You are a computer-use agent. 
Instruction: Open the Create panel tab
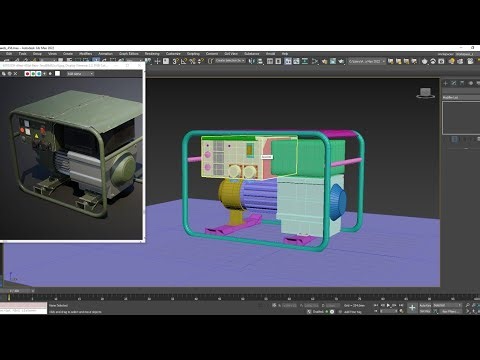[446, 83]
